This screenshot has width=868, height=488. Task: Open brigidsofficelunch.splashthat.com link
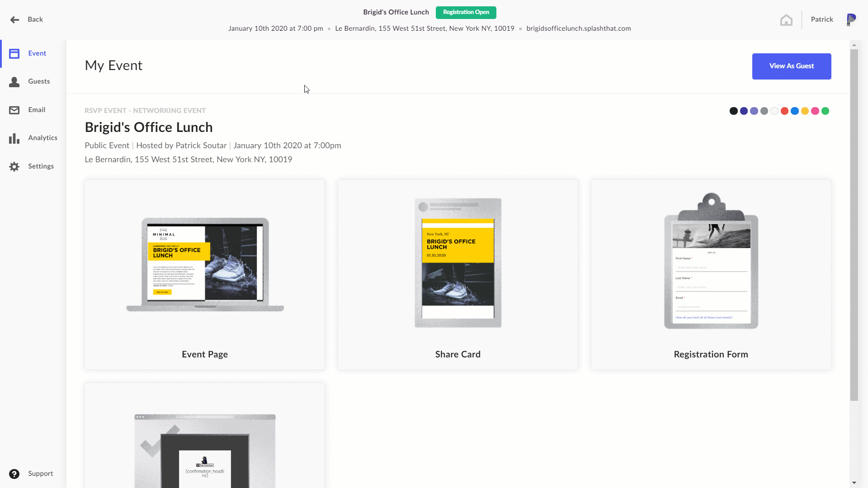pos(579,28)
